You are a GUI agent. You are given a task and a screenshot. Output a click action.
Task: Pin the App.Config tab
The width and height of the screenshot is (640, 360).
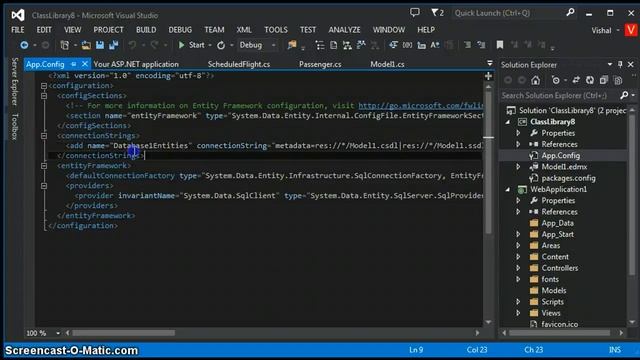click(x=73, y=64)
